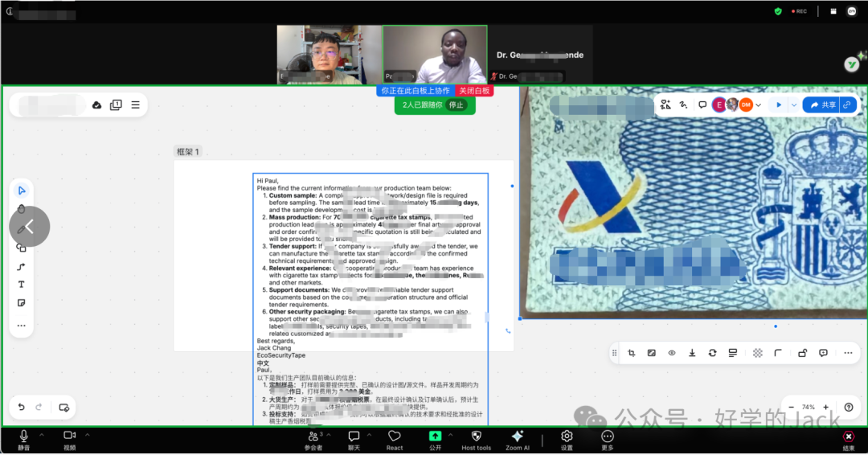868x455 pixels.
Task: Open the whiteboard help question mark
Action: pyautogui.click(x=849, y=408)
